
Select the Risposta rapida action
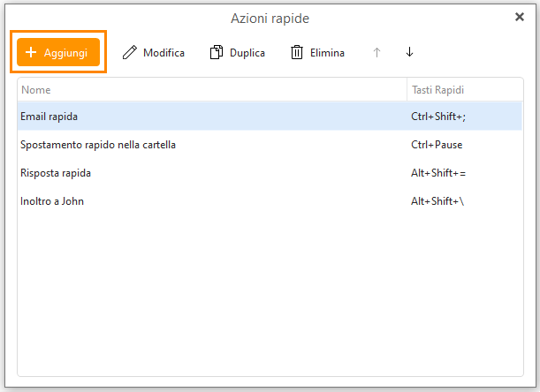(270, 173)
